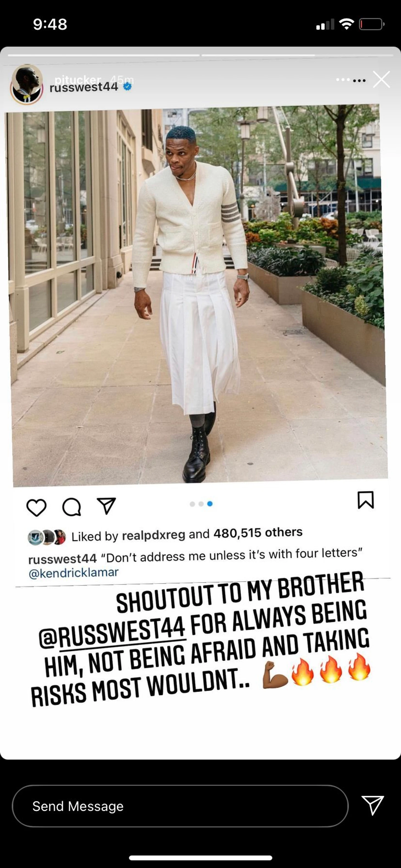This screenshot has height=868, width=401.
Task: Tap the share paper-plane icon under photo
Action: tap(107, 505)
